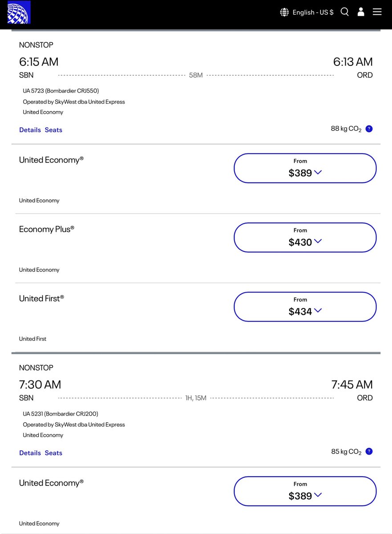Click the 88 kg CO2 emissions label
Viewport: 392px width, 534px height.
pos(346,129)
